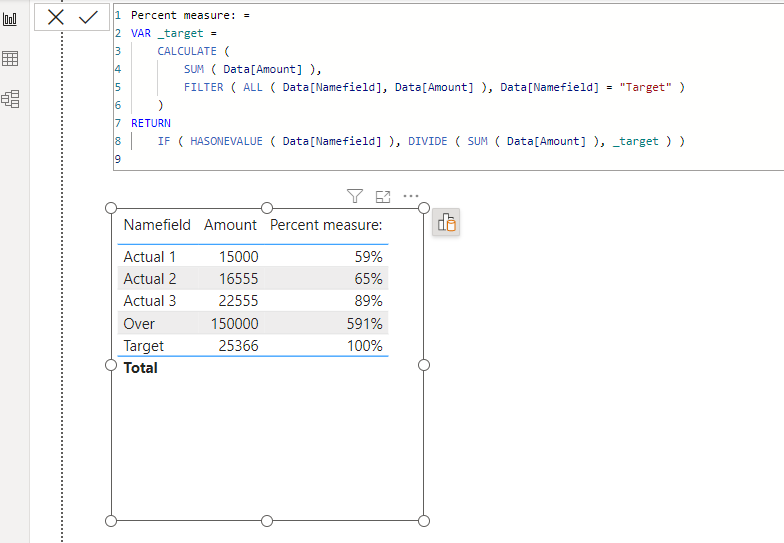
Task: Click the 59% percent cell
Action: pyautogui.click(x=368, y=256)
